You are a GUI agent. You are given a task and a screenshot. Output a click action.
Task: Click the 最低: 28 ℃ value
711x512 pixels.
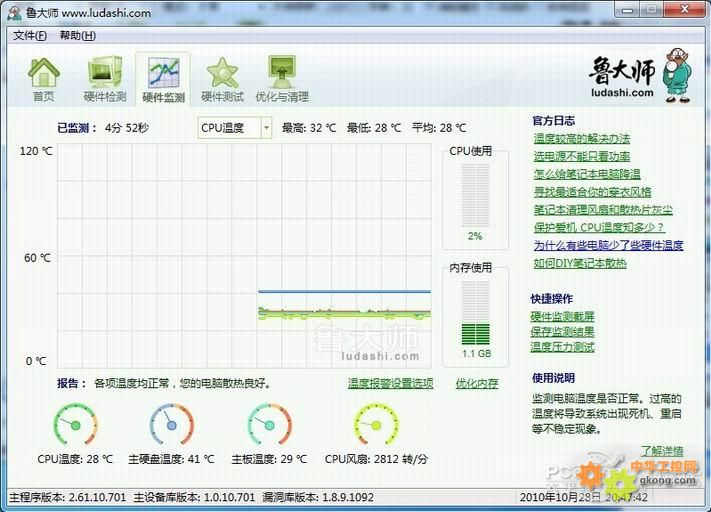[374, 128]
